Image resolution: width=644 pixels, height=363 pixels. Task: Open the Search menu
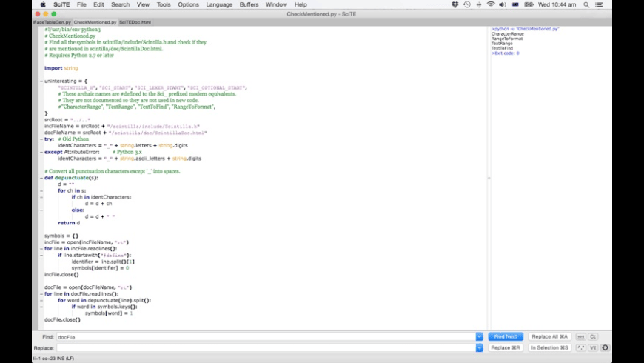[120, 4]
